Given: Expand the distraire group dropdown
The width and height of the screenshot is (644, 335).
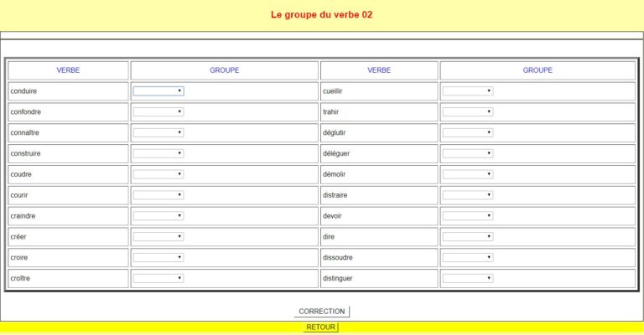Looking at the screenshot, I should point(468,195).
